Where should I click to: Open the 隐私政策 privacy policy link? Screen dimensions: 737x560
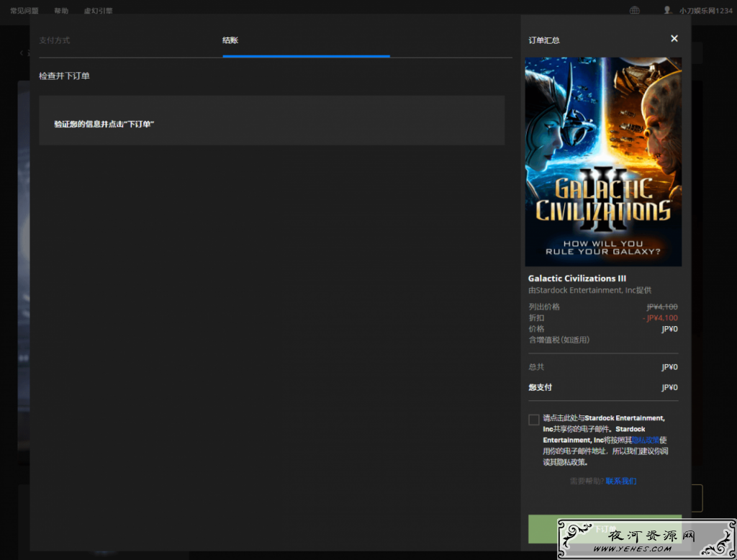646,440
